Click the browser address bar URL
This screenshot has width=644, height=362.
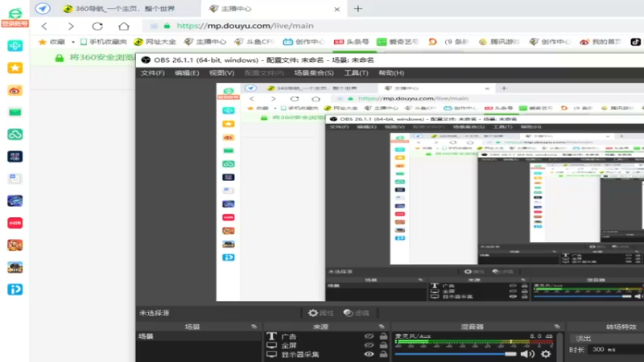(246, 26)
